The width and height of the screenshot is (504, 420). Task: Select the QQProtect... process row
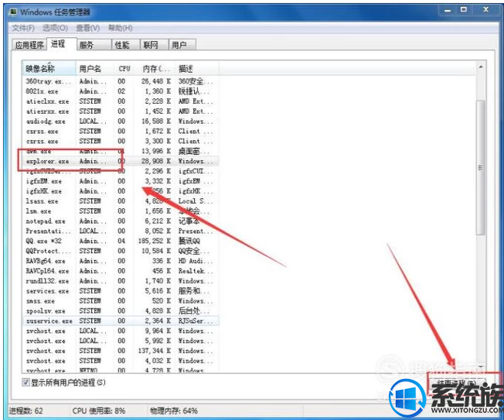[121, 251]
